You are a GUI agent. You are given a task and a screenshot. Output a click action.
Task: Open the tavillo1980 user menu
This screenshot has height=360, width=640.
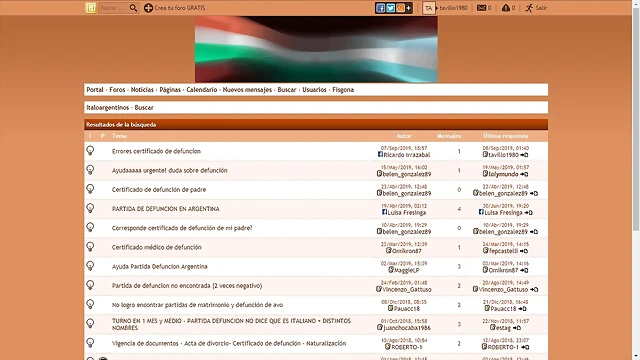click(x=452, y=8)
